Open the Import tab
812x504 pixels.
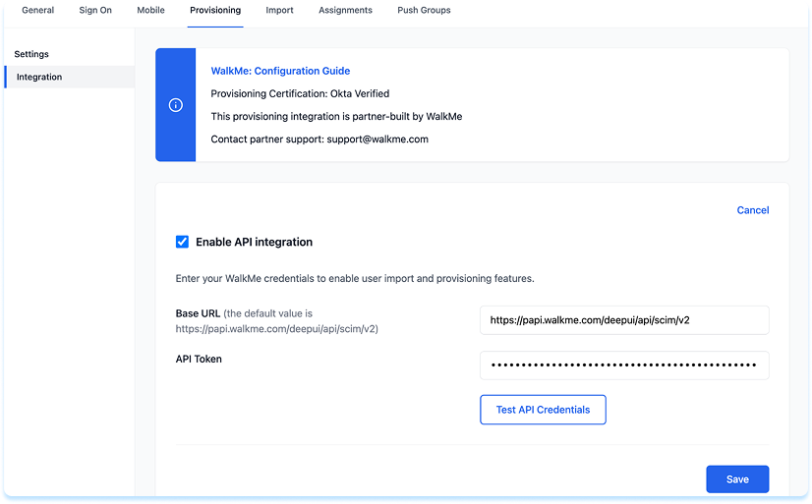coord(279,11)
